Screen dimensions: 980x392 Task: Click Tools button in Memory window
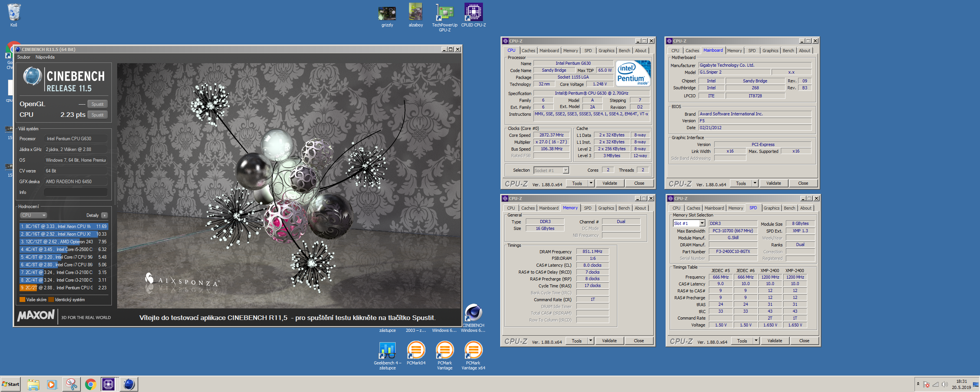pos(576,341)
